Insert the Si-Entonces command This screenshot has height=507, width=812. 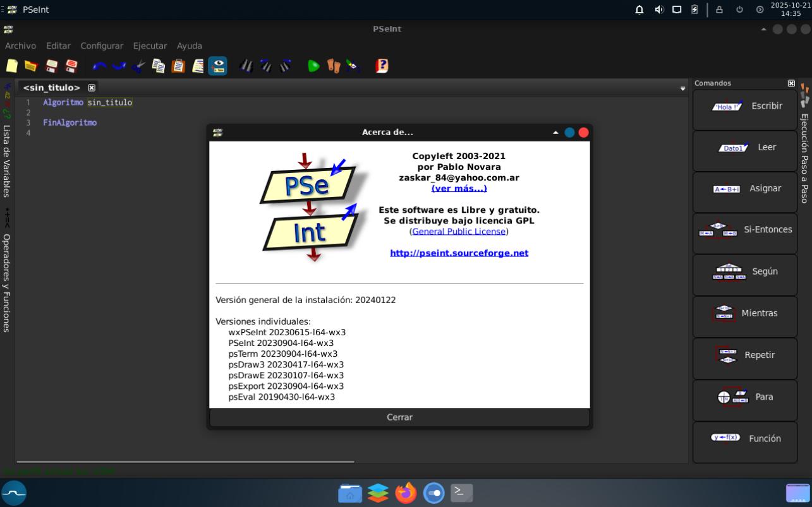pyautogui.click(x=744, y=230)
